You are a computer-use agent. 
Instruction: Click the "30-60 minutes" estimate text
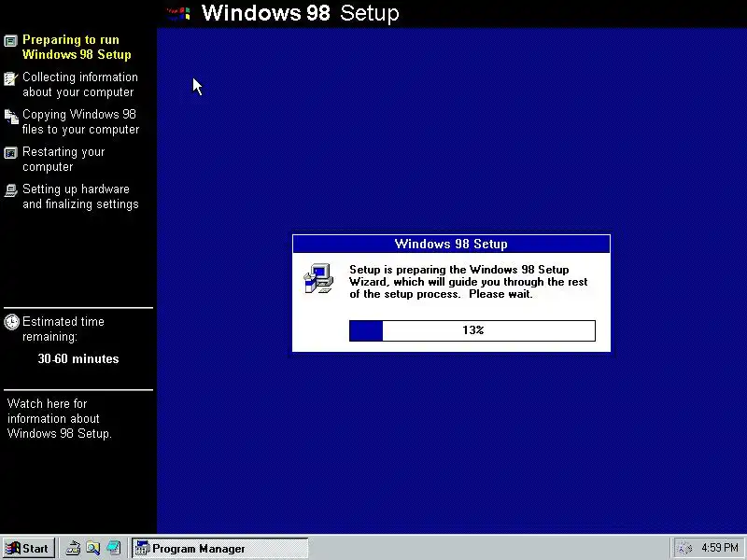tap(78, 358)
